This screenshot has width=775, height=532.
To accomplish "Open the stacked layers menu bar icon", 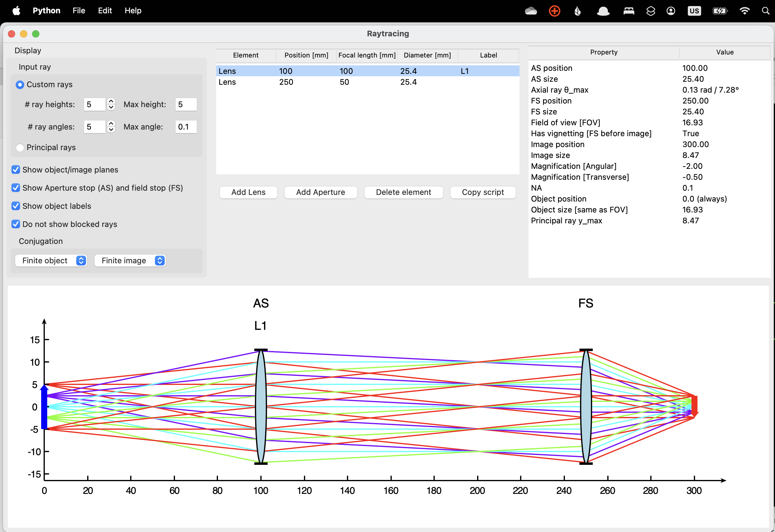I will [x=650, y=11].
